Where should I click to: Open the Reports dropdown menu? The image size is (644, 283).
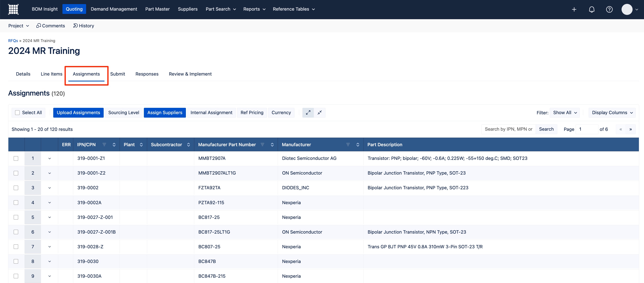254,9
